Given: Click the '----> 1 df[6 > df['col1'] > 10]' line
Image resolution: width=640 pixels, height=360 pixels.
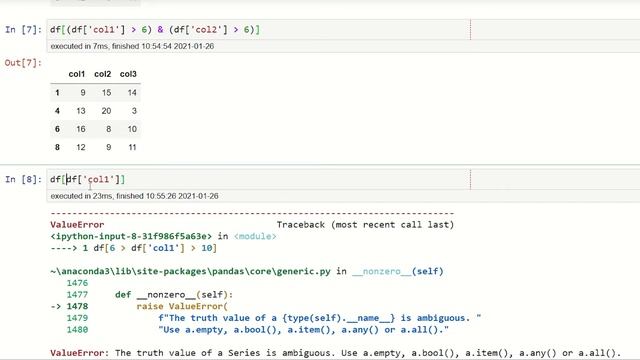Looking at the screenshot, I should click(133, 248).
